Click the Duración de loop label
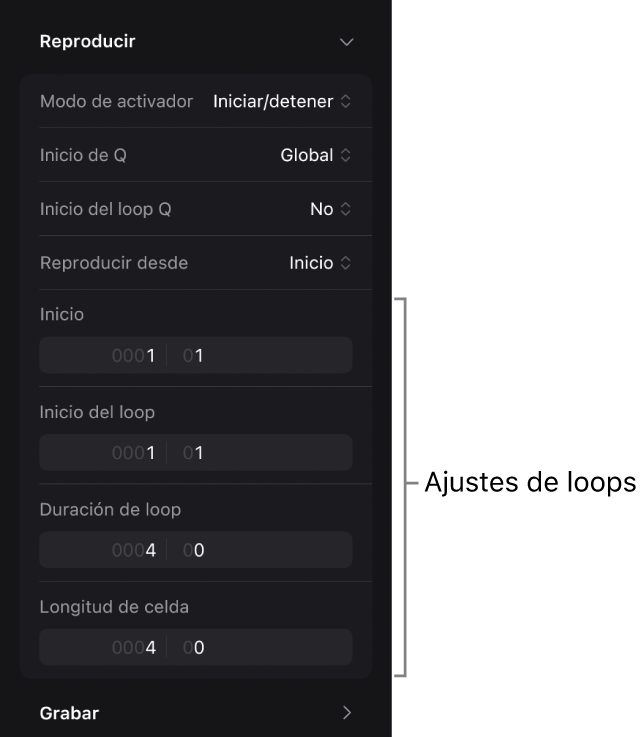This screenshot has width=644, height=737. [x=110, y=509]
